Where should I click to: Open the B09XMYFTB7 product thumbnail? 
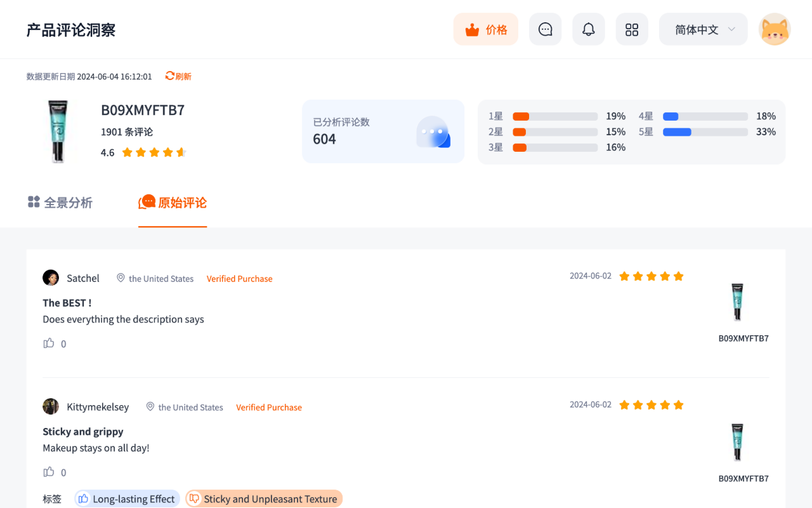tap(737, 302)
